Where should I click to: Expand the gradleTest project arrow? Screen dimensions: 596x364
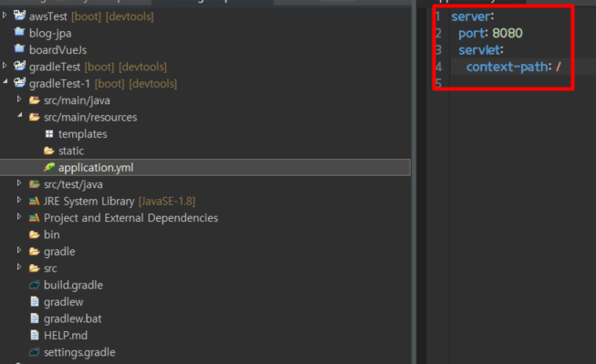[x=5, y=66]
